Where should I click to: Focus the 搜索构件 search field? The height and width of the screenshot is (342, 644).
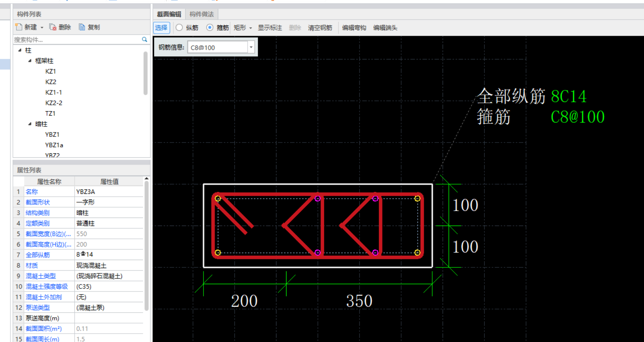(x=77, y=39)
